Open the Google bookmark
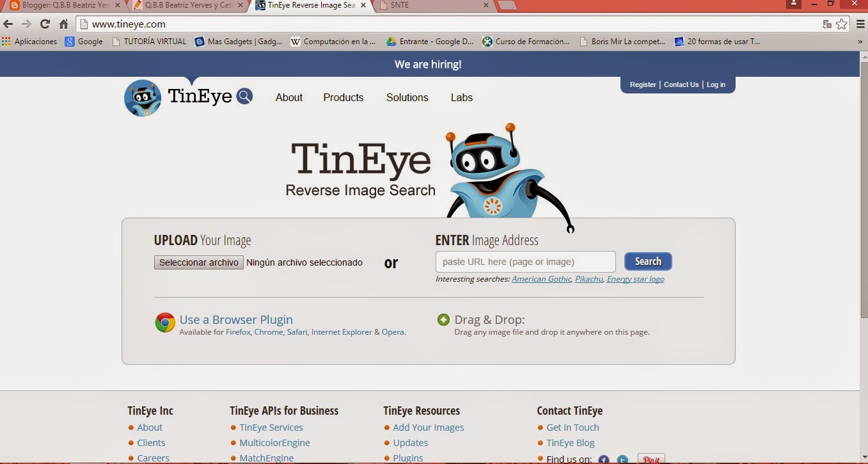The width and height of the screenshot is (868, 464). click(x=84, y=42)
